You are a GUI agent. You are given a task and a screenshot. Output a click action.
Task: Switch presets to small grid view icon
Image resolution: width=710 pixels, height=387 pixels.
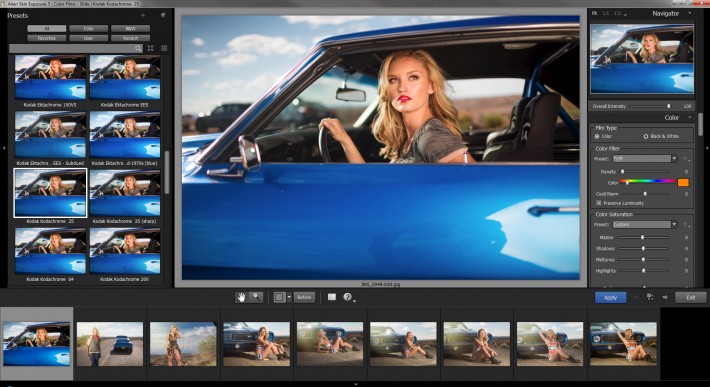164,48
